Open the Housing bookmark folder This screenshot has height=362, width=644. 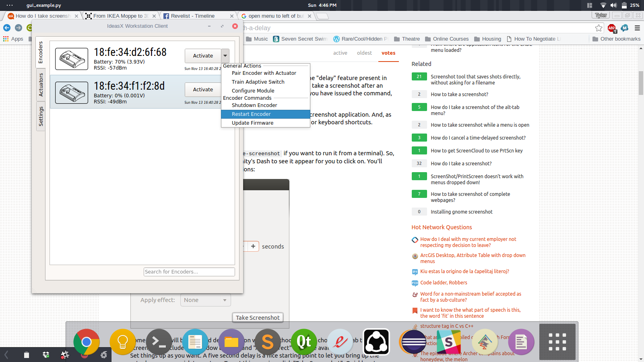pyautogui.click(x=487, y=39)
